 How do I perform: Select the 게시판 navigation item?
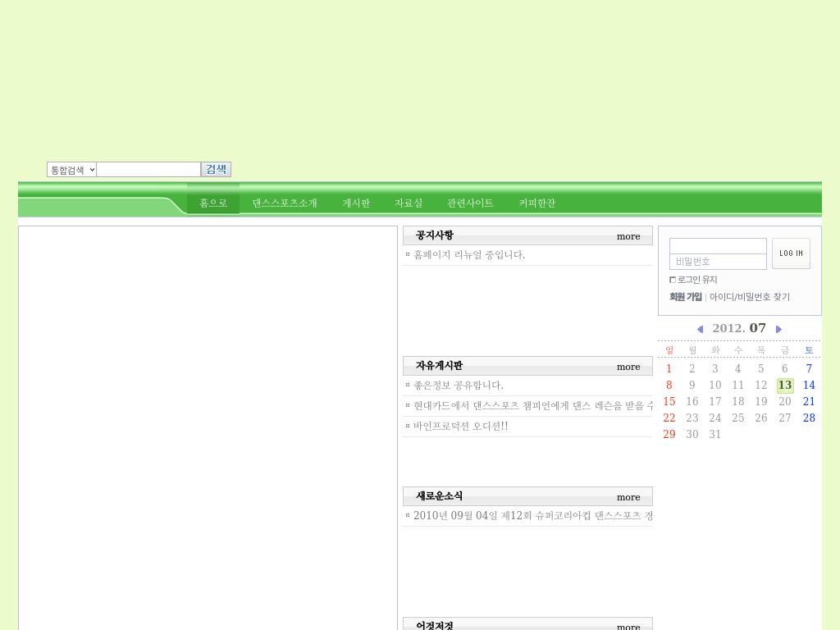pyautogui.click(x=356, y=203)
